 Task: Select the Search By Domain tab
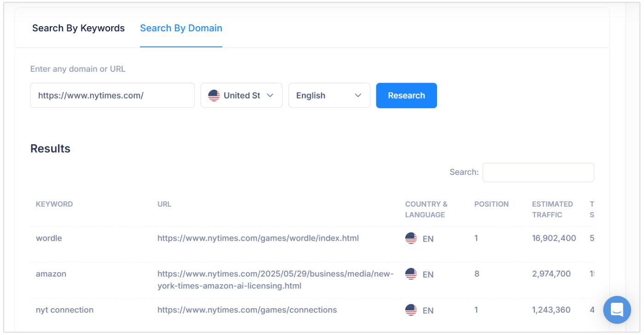click(181, 28)
